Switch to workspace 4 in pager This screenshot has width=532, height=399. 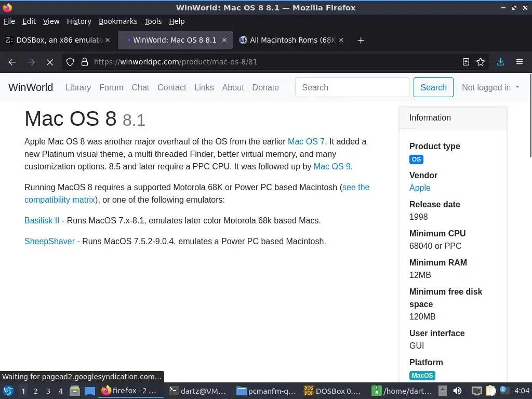[61, 391]
